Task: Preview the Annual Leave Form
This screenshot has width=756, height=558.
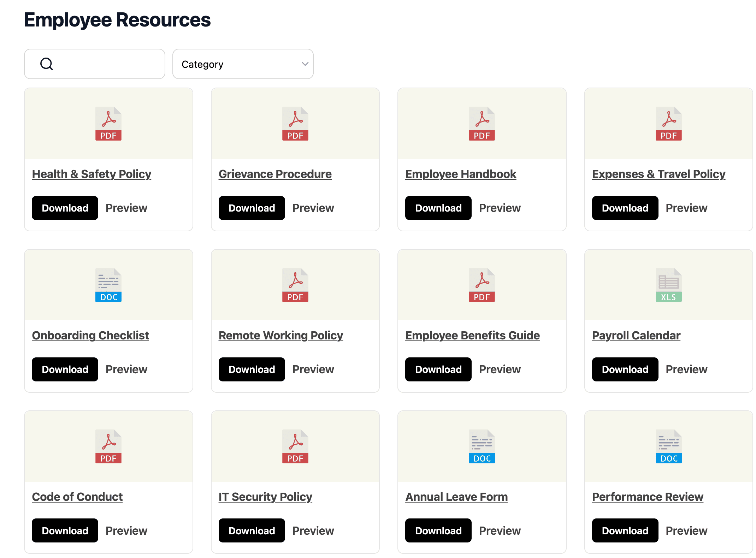Action: tap(500, 530)
